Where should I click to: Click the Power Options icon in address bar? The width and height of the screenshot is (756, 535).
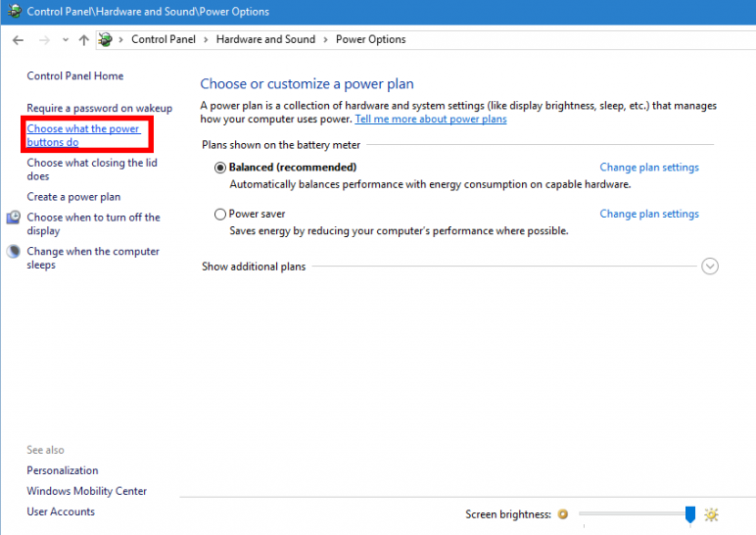(105, 39)
